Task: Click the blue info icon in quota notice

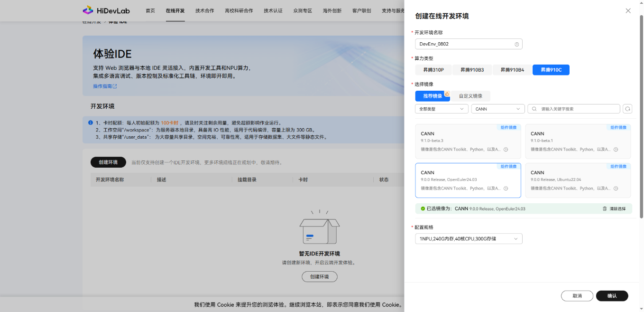Action: 90,122
